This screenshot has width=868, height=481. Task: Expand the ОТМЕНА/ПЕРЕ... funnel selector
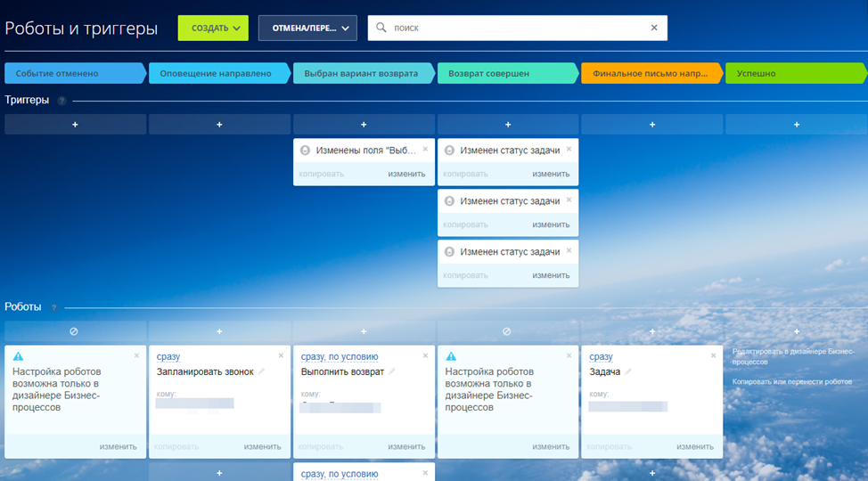tap(307, 28)
